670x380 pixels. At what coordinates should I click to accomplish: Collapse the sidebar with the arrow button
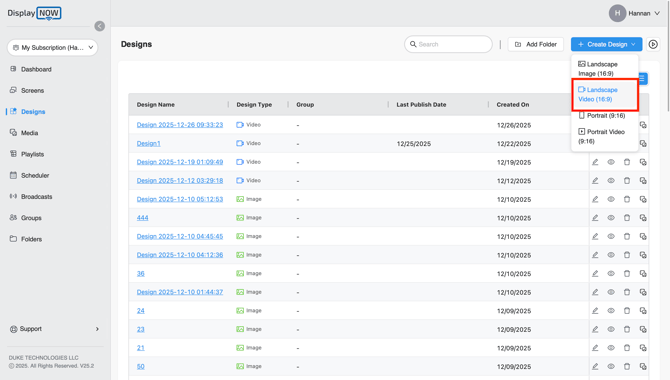click(100, 26)
